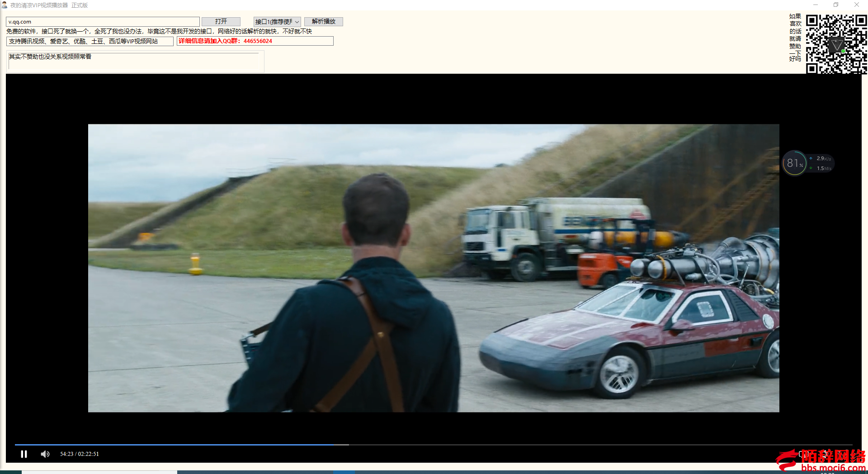Click the playing video frame
Viewport: 868px width, 474px height.
(434, 268)
